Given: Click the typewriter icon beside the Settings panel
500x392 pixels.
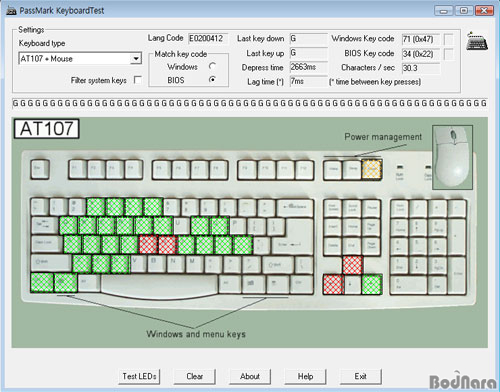Looking at the screenshot, I should coord(477,41).
